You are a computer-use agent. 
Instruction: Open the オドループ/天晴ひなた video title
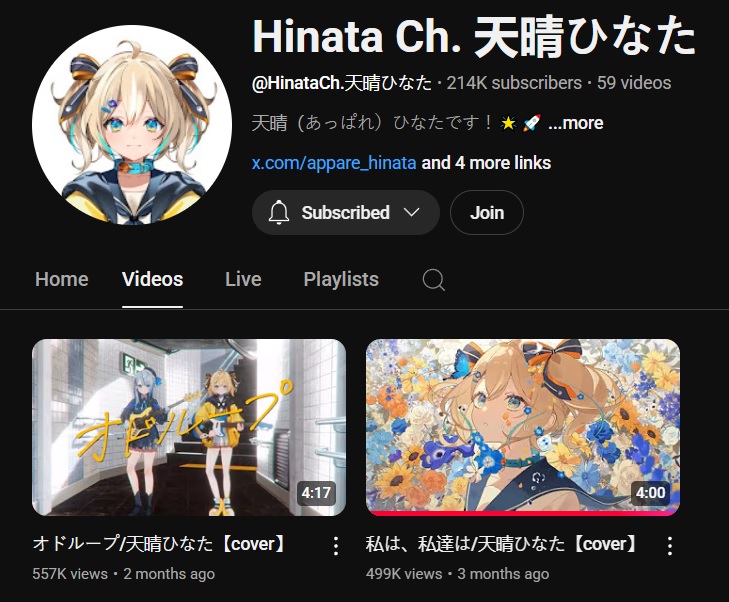[161, 543]
